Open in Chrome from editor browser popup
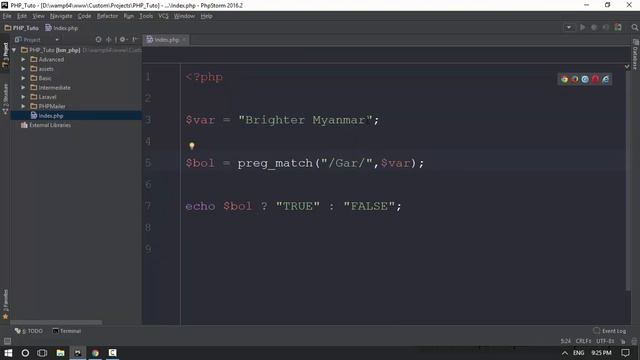640x360 pixels. point(564,79)
